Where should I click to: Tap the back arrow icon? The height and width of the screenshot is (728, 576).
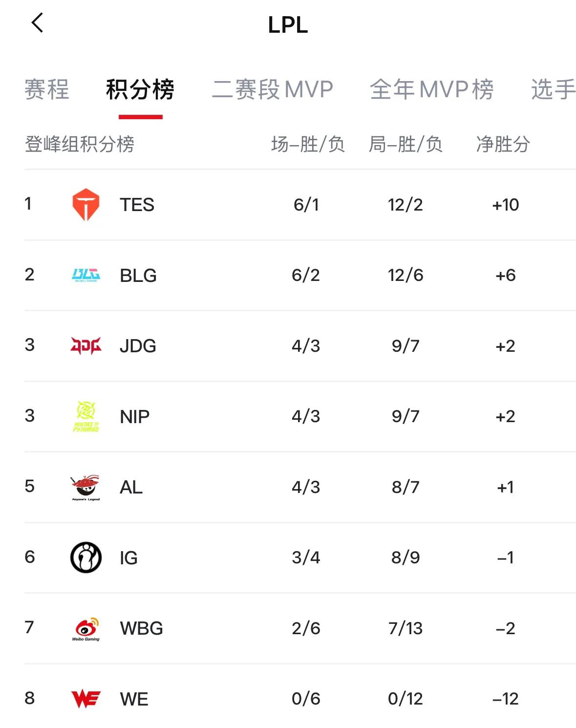click(38, 23)
